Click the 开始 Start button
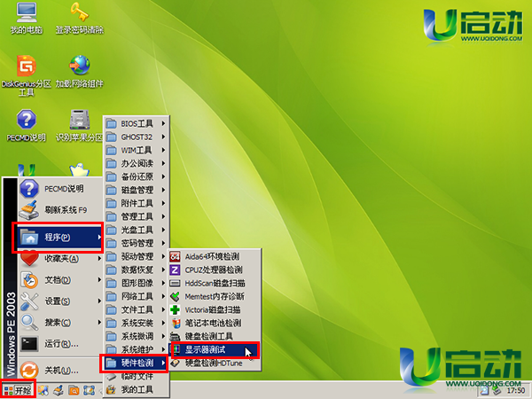 18,390
